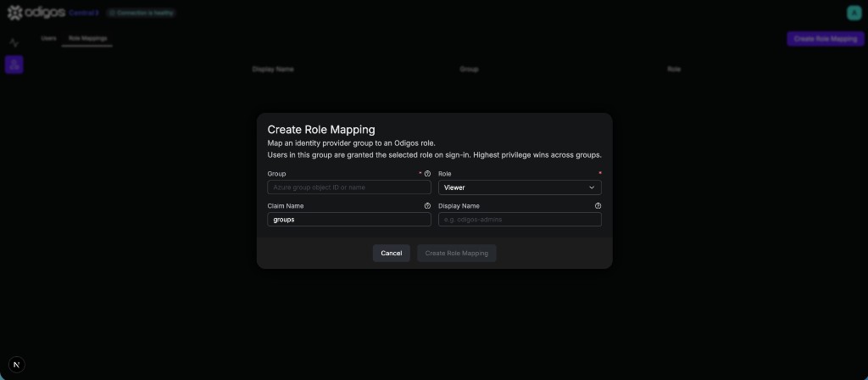Click the Next.js N badge icon

pyautogui.click(x=17, y=365)
